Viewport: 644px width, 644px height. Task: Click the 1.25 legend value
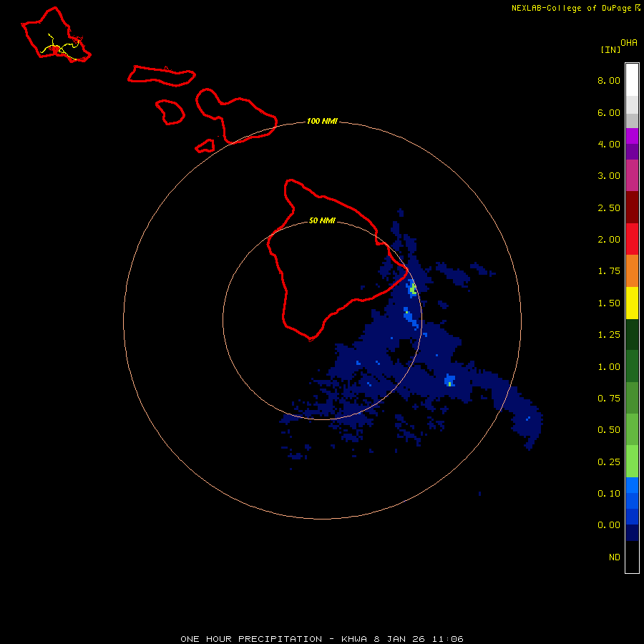(x=609, y=335)
